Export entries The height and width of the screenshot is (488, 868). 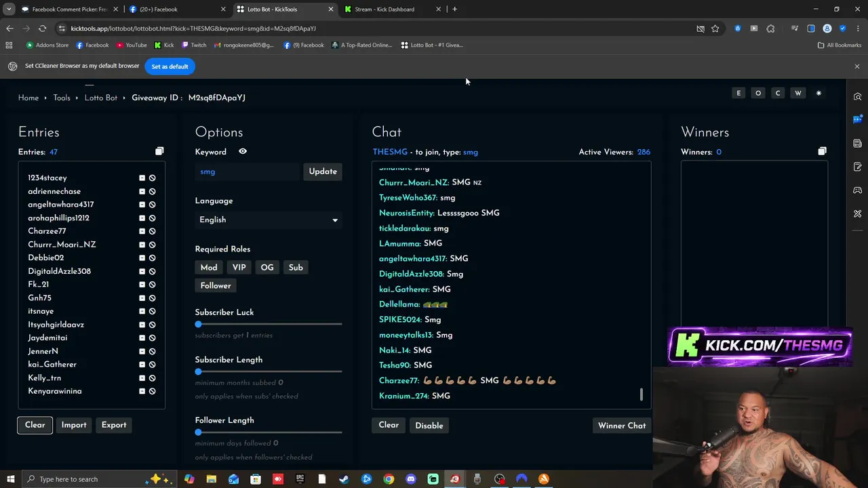click(x=114, y=425)
